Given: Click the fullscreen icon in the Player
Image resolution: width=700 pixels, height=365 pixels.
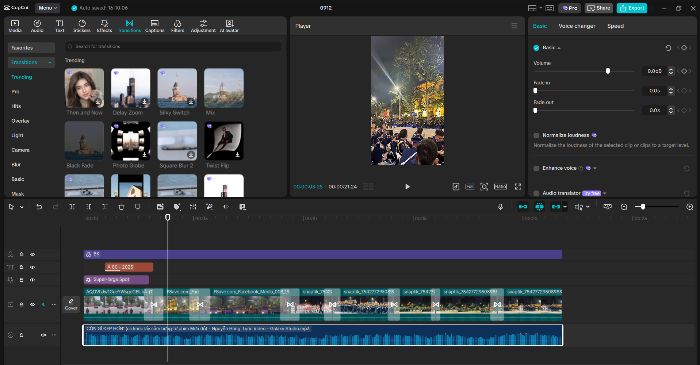Looking at the screenshot, I should 518,187.
